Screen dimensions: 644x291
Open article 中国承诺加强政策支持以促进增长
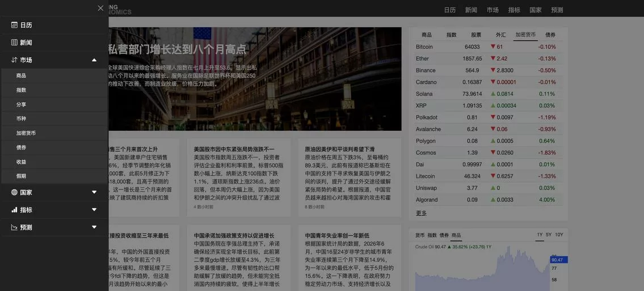point(234,236)
